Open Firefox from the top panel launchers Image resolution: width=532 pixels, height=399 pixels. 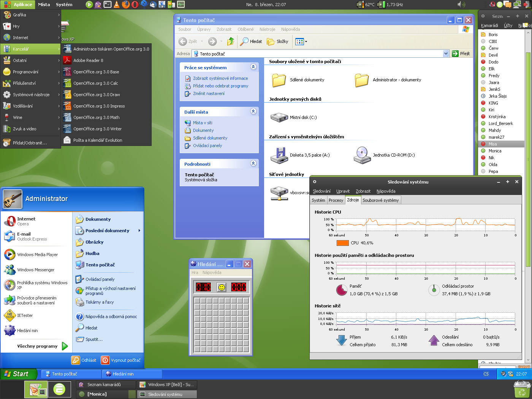pyautogui.click(x=126, y=5)
